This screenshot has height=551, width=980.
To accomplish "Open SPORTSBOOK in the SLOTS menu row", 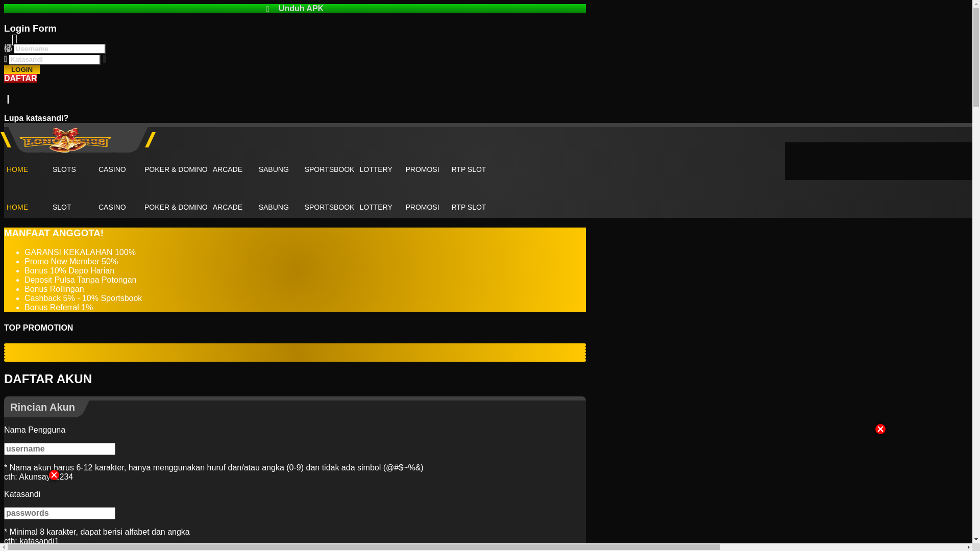I will (x=329, y=169).
